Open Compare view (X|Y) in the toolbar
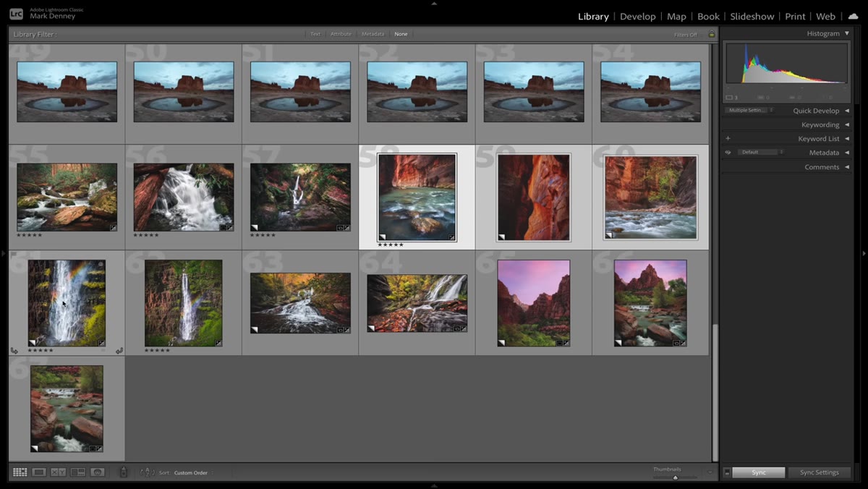The image size is (868, 489). 59,472
